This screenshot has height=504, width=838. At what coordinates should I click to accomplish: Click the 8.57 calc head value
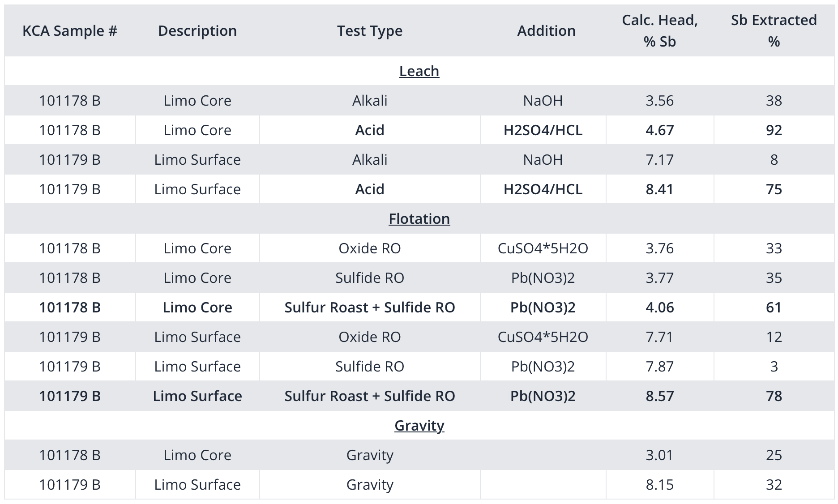660,396
